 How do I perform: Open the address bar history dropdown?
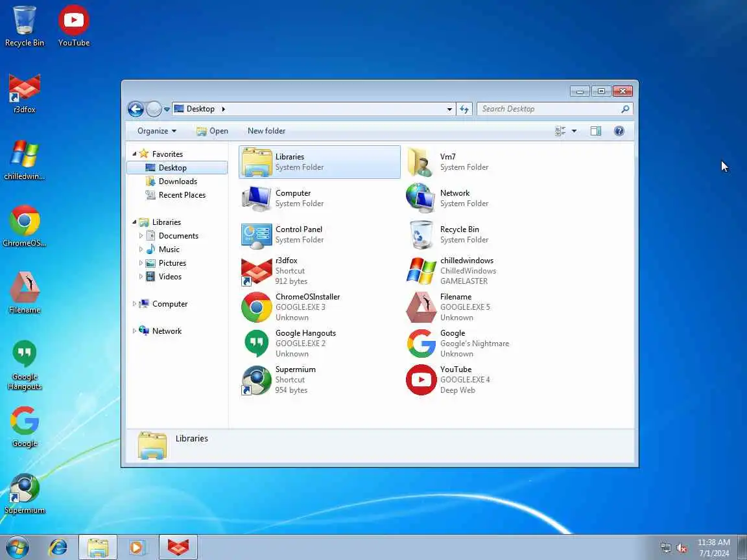pos(449,109)
